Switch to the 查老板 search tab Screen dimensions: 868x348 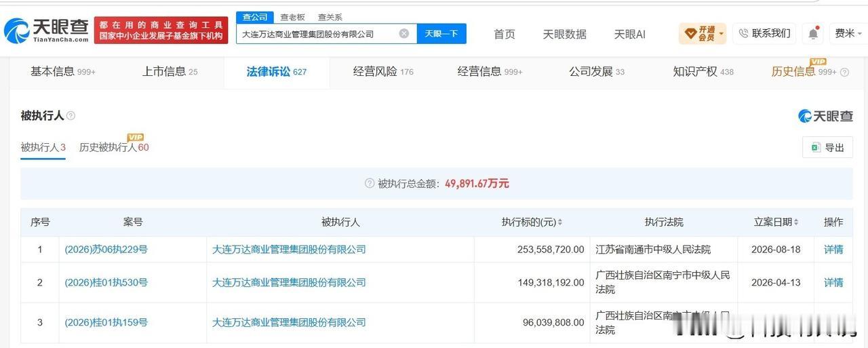click(293, 17)
